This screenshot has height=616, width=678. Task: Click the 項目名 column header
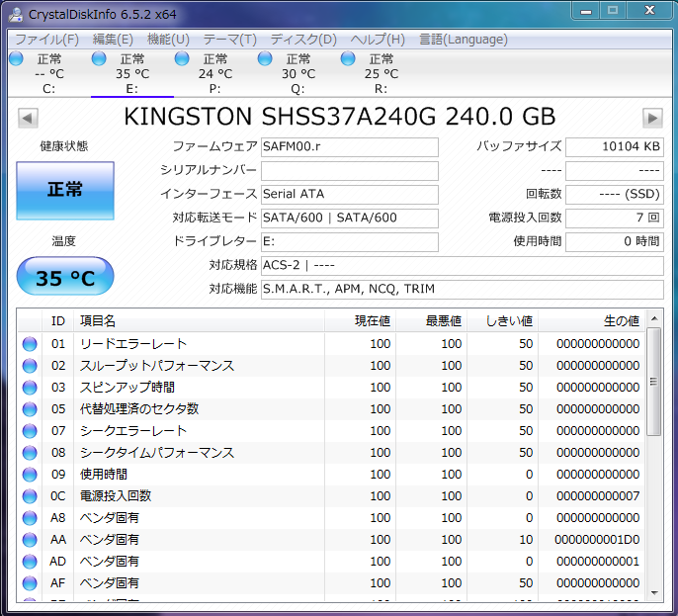click(199, 321)
